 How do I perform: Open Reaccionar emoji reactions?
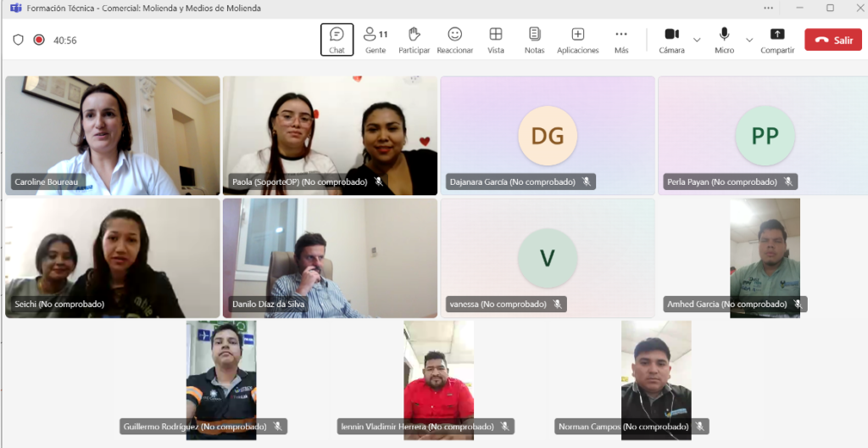454,39
